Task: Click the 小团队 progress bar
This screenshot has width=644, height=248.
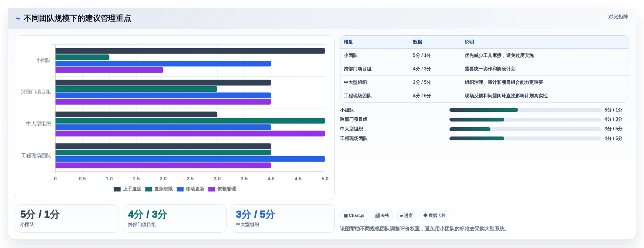Action: point(525,110)
